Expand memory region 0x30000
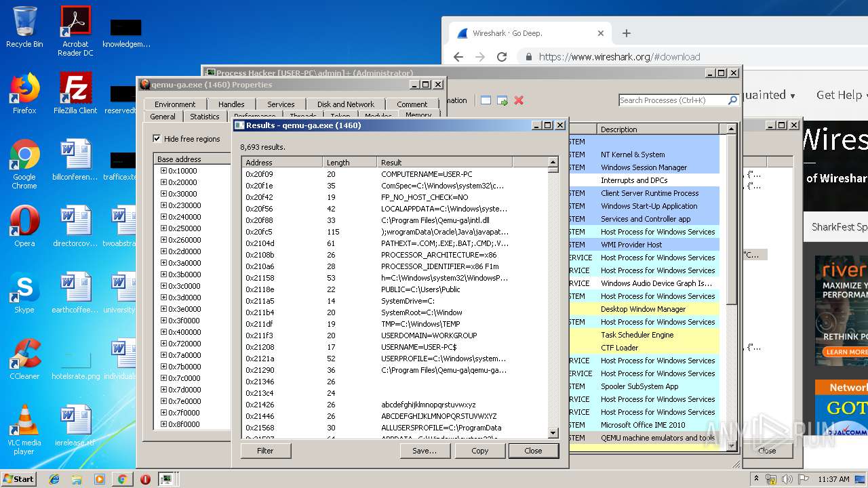 pos(163,194)
